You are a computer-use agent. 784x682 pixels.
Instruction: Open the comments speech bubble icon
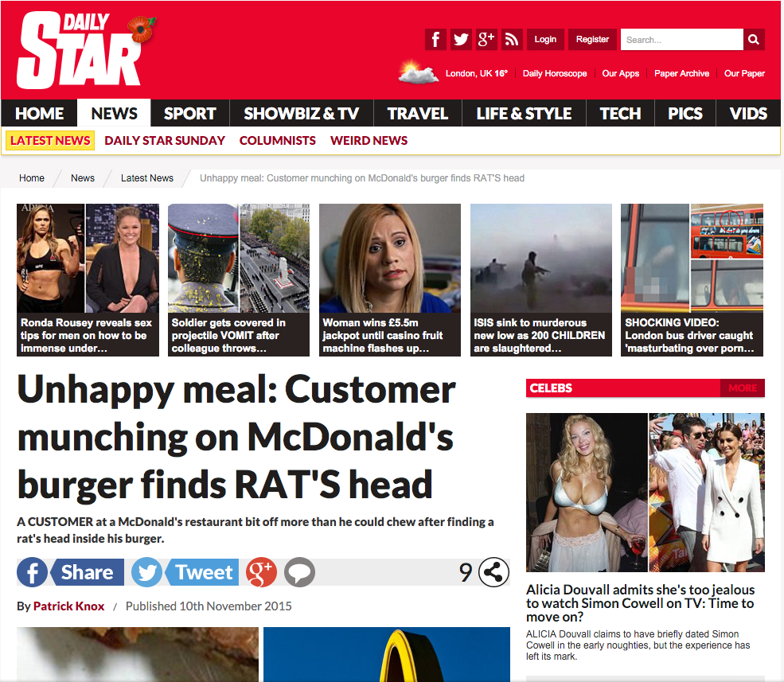click(x=299, y=572)
